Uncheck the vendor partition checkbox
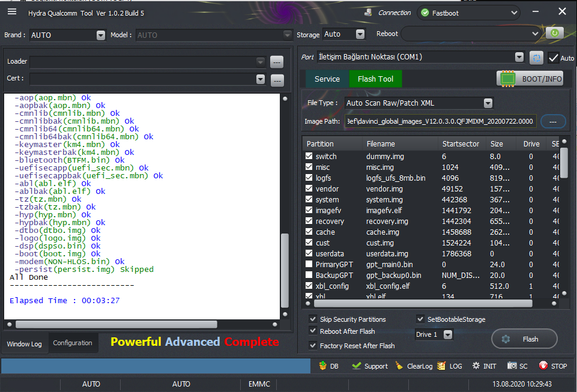Image resolution: width=577 pixels, height=392 pixels. coord(309,188)
